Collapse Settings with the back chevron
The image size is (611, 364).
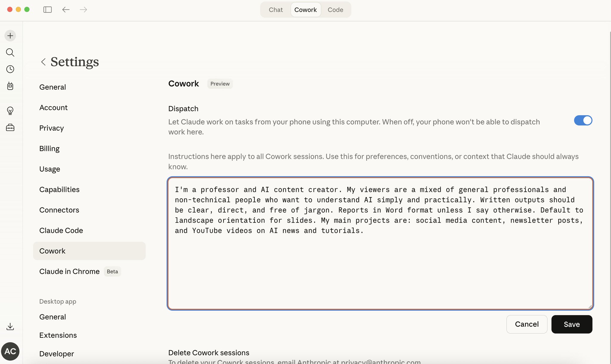coord(43,62)
